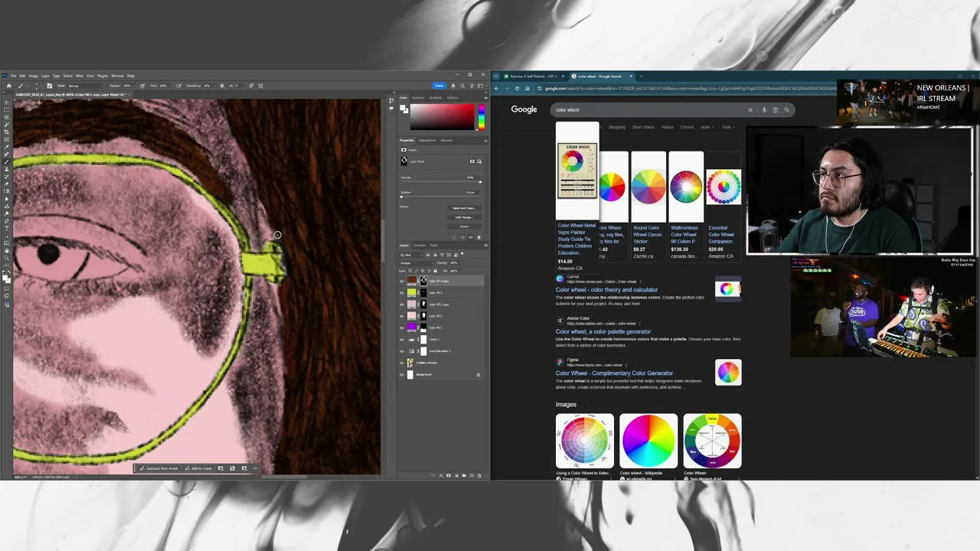Screen dimensions: 980x551
Task: Select the Eyedropper tool
Action: point(7,147)
